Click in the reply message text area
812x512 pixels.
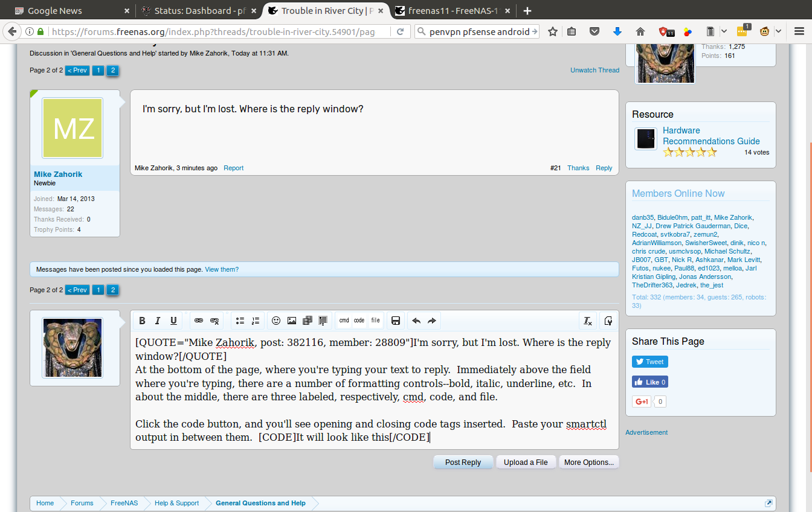coord(375,390)
